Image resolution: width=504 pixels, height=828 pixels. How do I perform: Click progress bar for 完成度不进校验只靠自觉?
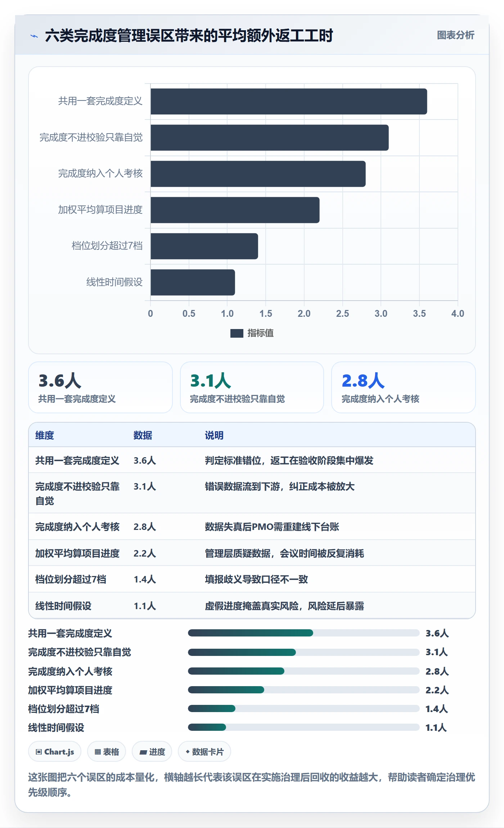pyautogui.click(x=304, y=652)
